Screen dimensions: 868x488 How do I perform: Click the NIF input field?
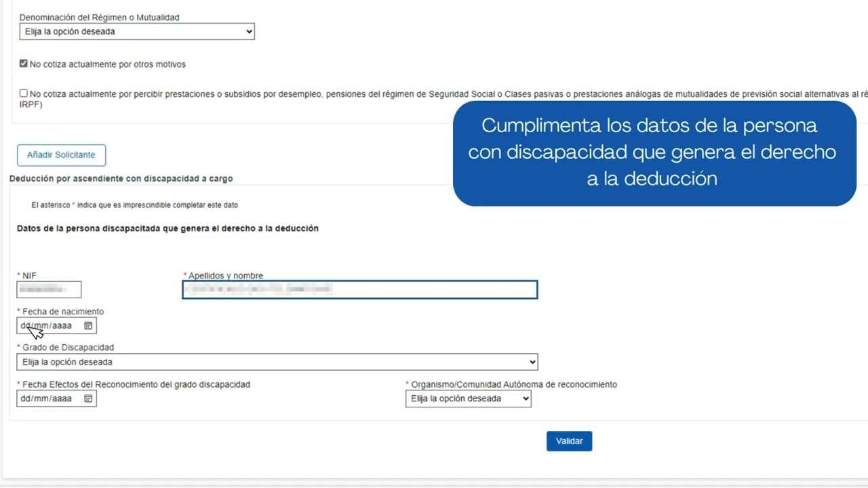48,289
